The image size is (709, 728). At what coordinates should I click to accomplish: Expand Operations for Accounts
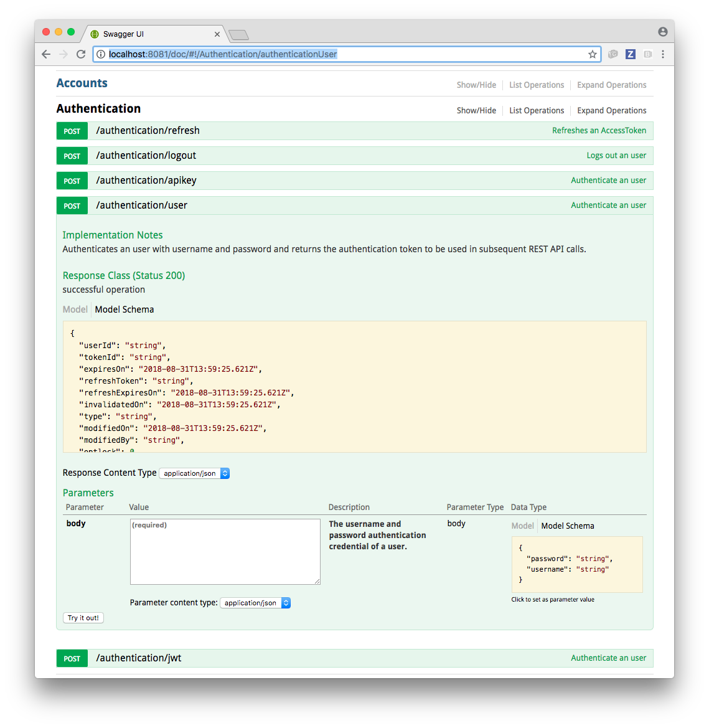611,85
